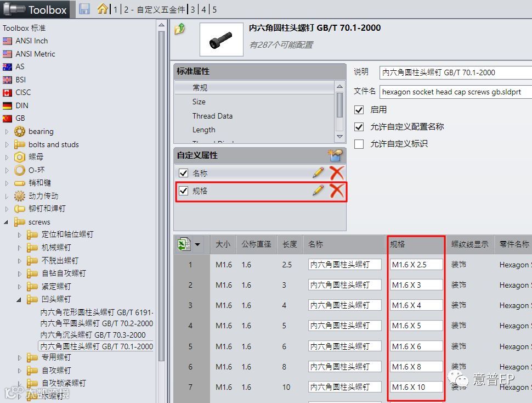Screen dimensions: 532x403
Task: Click the 公称直径 column header
Action: [256, 244]
